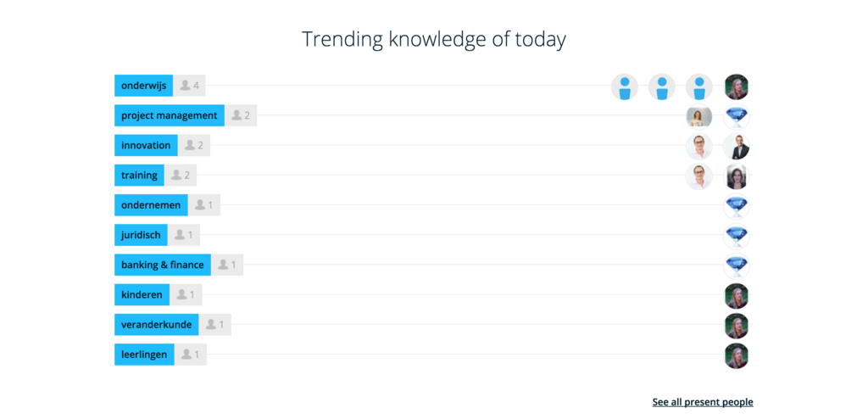Select the innovation tag
The image size is (868, 419).
[146, 145]
